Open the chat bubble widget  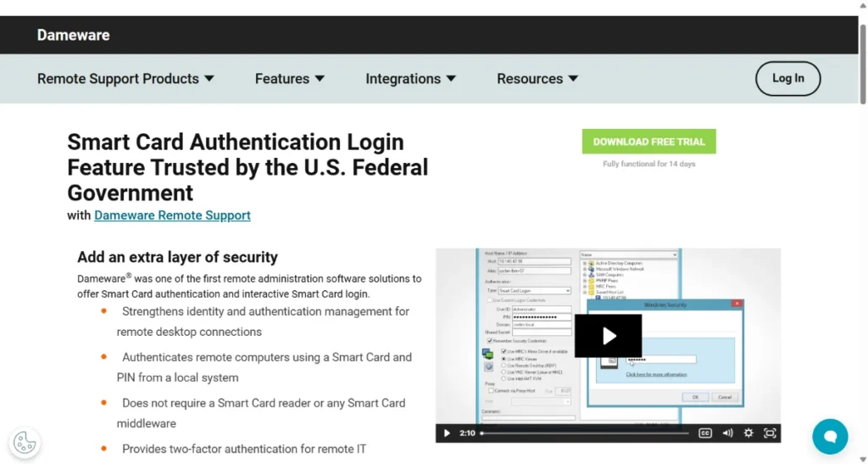[x=830, y=436]
